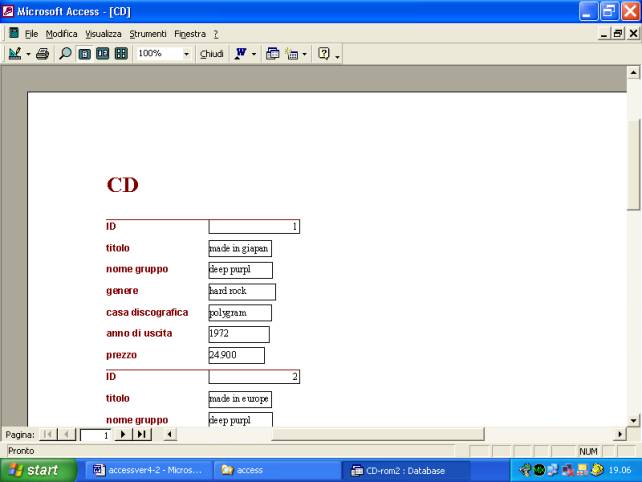
Task: Open the File menu
Action: (x=31, y=34)
